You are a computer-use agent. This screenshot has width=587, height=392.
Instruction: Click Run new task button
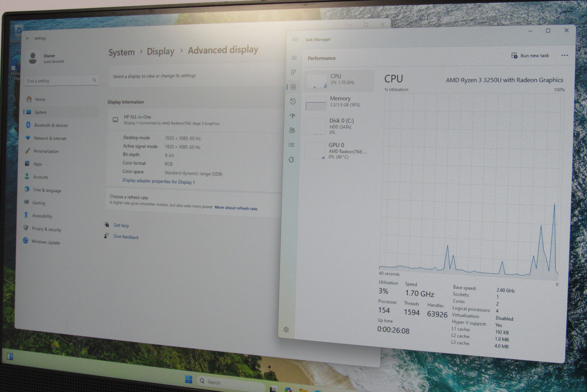pyautogui.click(x=530, y=56)
